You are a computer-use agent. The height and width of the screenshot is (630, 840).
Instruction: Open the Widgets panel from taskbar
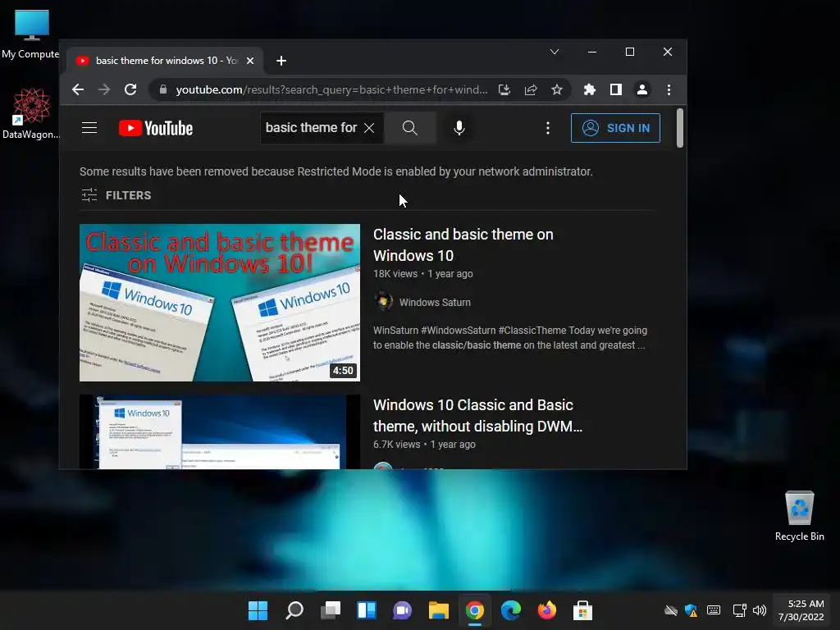point(367,610)
